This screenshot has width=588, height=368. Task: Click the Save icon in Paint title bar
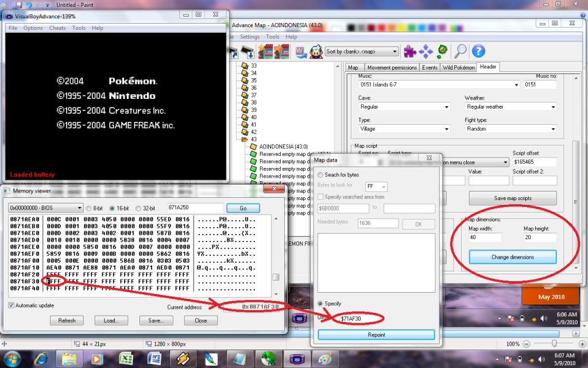click(18, 5)
